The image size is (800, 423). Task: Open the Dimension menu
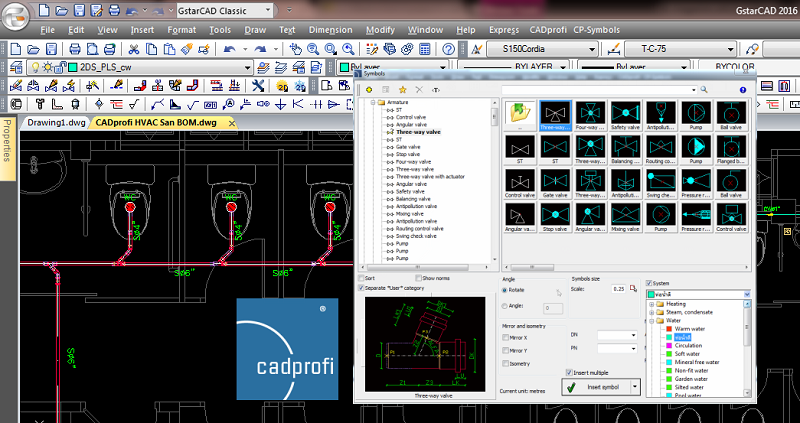point(331,30)
